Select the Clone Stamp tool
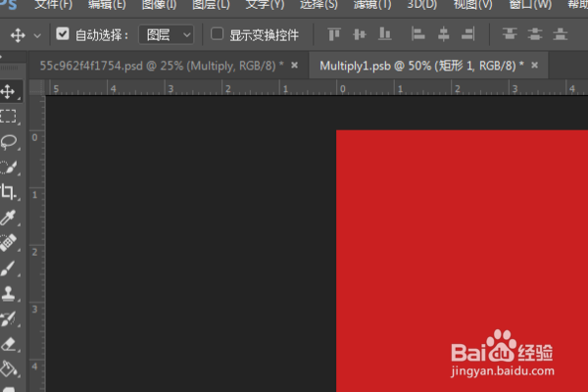 point(8,293)
